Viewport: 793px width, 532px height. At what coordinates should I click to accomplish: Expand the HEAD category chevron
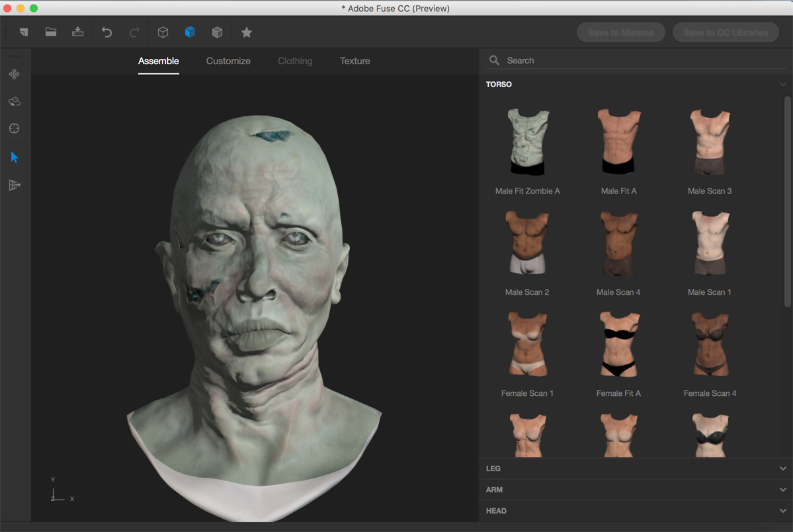(x=783, y=511)
